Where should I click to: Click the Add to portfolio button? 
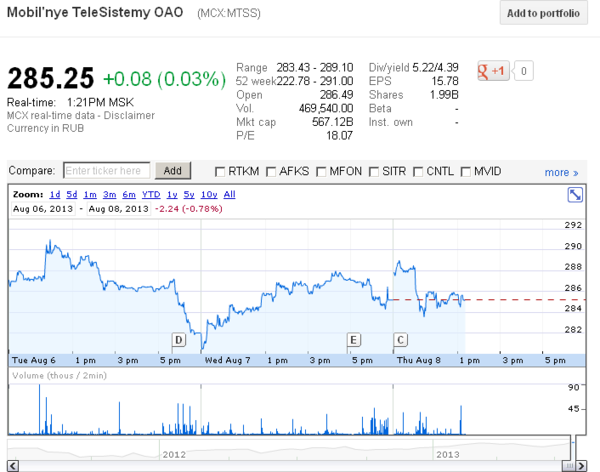pos(543,13)
